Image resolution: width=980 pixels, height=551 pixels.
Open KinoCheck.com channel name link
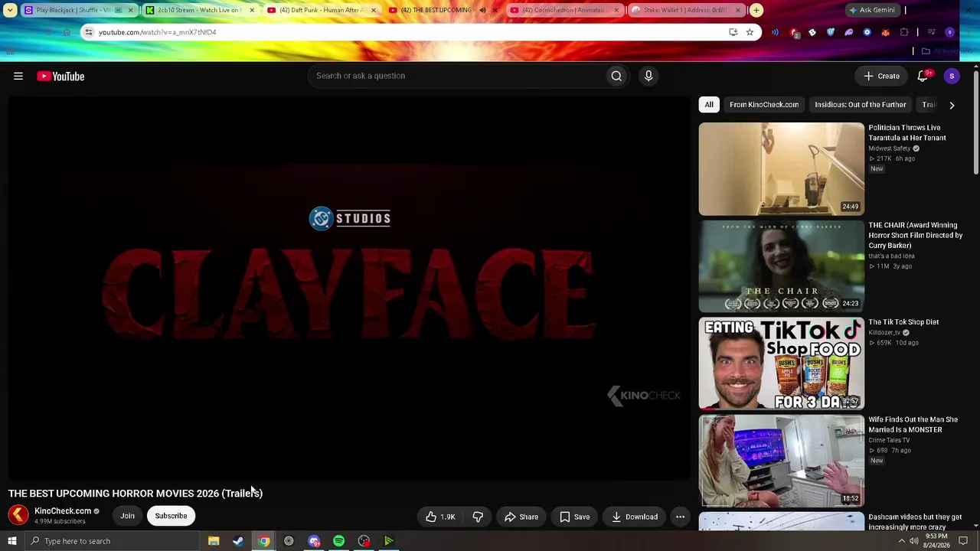pos(63,511)
